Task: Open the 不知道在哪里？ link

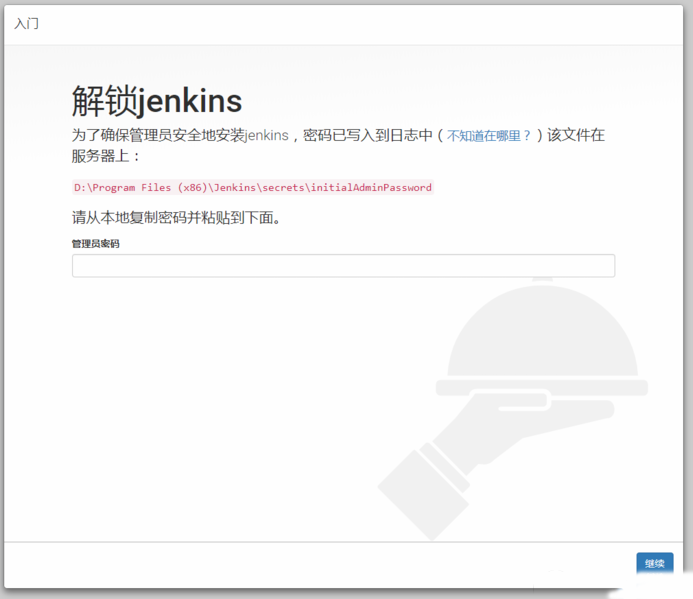Action: pos(488,135)
